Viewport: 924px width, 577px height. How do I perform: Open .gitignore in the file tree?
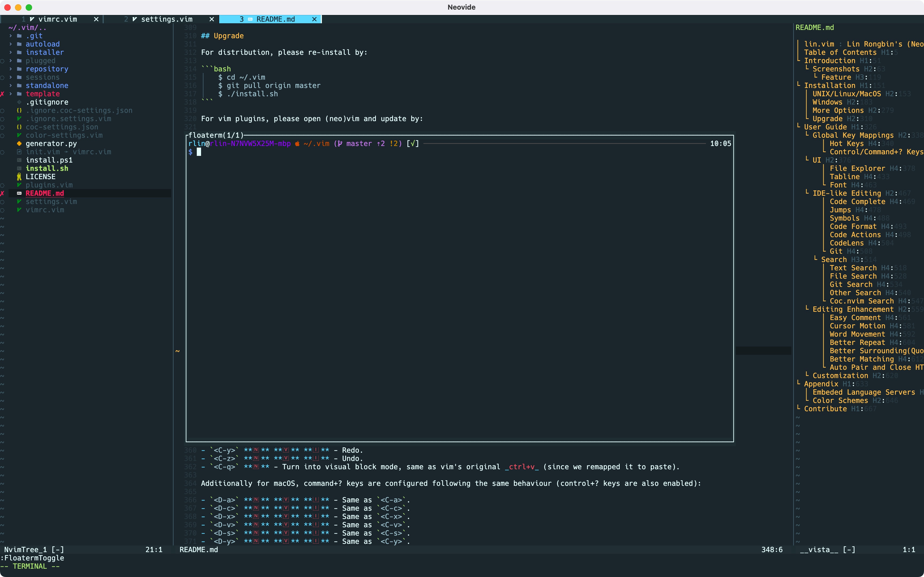47,102
